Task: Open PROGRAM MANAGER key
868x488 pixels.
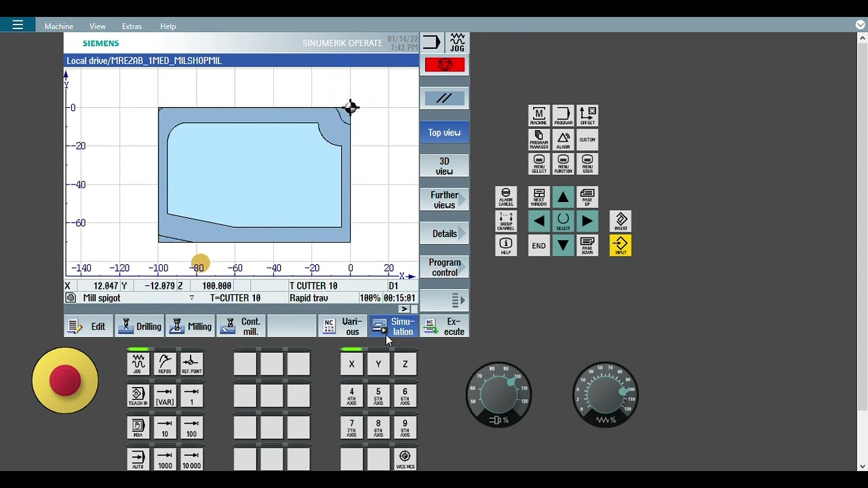Action: pyautogui.click(x=538, y=140)
